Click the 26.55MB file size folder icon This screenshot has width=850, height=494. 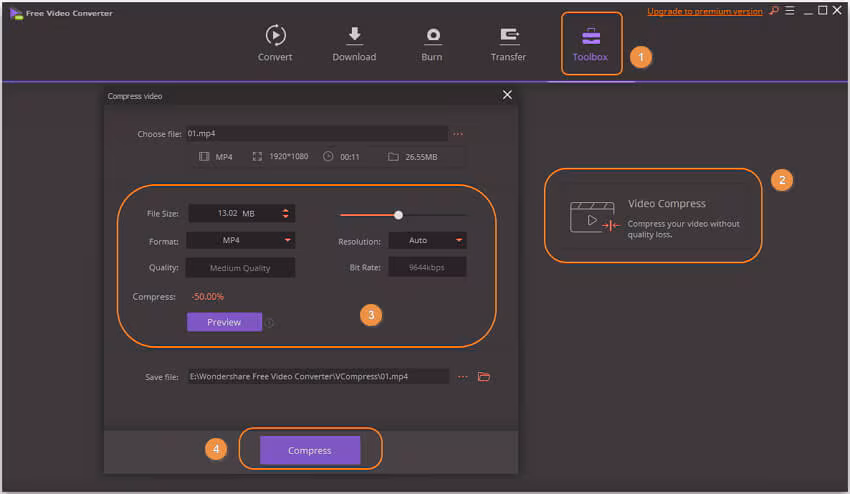pyautogui.click(x=393, y=157)
